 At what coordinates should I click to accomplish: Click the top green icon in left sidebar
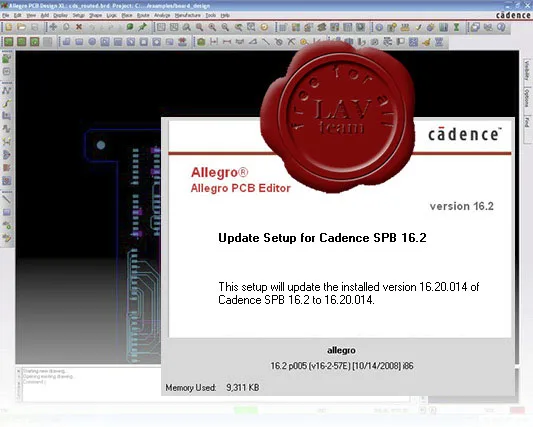pyautogui.click(x=6, y=58)
